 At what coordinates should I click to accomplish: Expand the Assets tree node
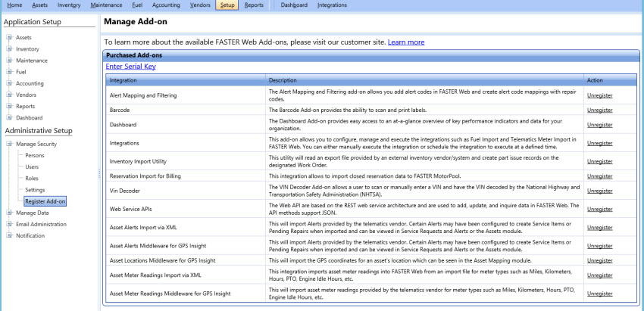point(8,37)
